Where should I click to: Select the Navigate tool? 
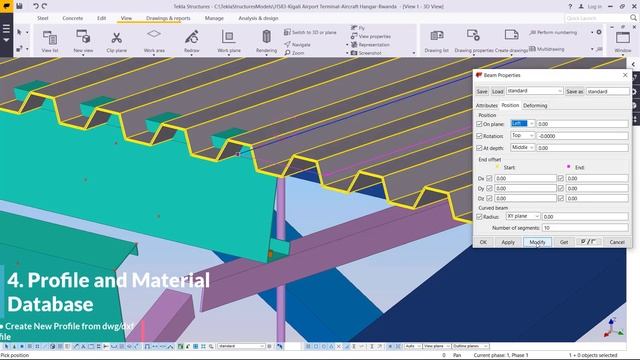click(x=298, y=44)
